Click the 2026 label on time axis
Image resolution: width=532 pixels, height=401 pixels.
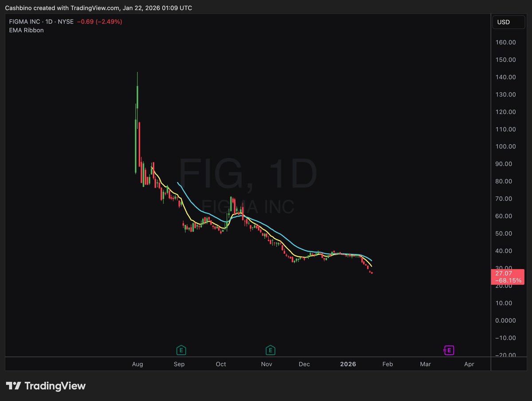pyautogui.click(x=348, y=364)
